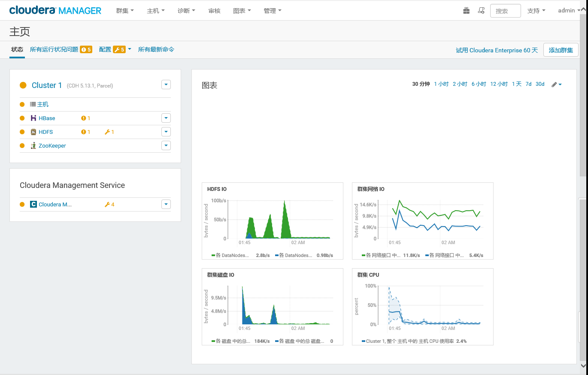
Task: Click 试用 Cloudera Enterprise 60 天 link
Action: (x=497, y=50)
